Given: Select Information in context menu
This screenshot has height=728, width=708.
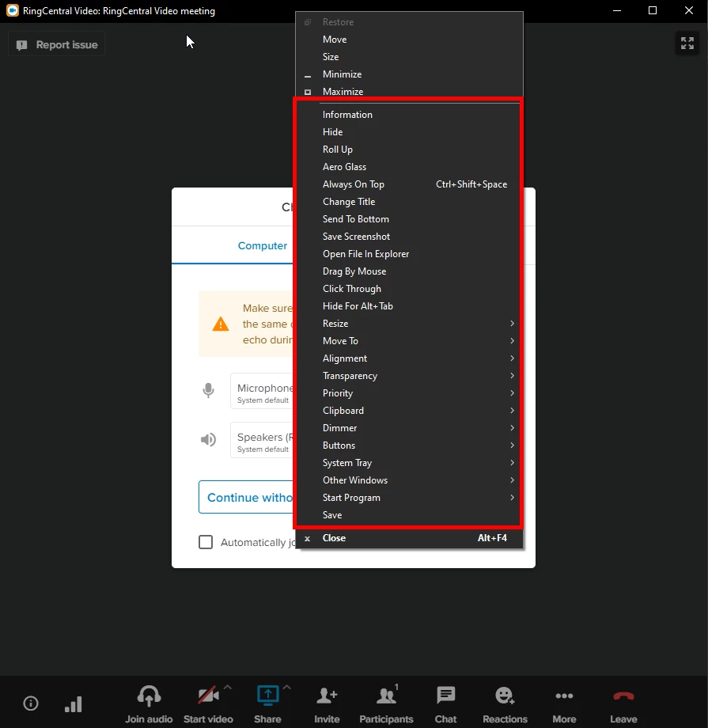Looking at the screenshot, I should coord(410,114).
